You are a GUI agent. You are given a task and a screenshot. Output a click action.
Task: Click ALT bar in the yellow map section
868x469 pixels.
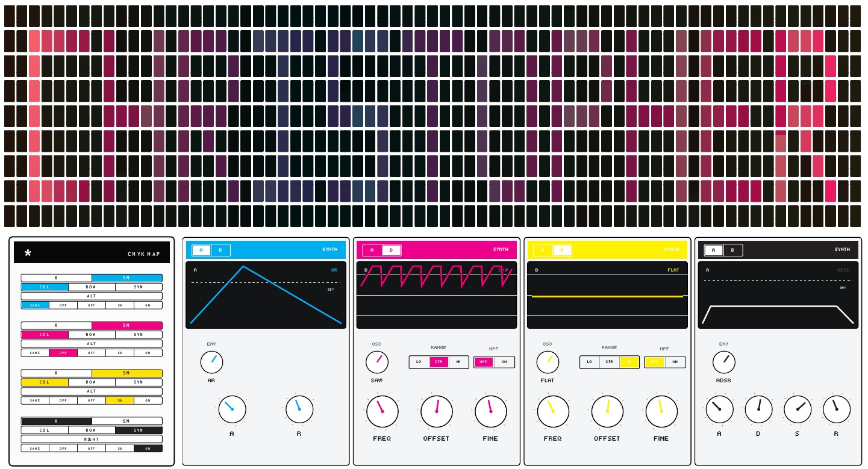click(92, 391)
